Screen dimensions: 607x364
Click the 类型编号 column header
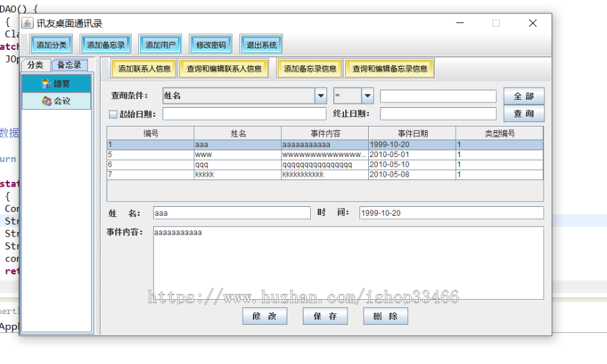click(x=500, y=133)
